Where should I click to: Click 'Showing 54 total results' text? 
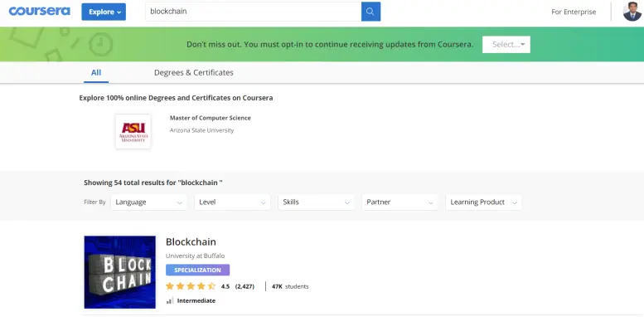coord(153,183)
